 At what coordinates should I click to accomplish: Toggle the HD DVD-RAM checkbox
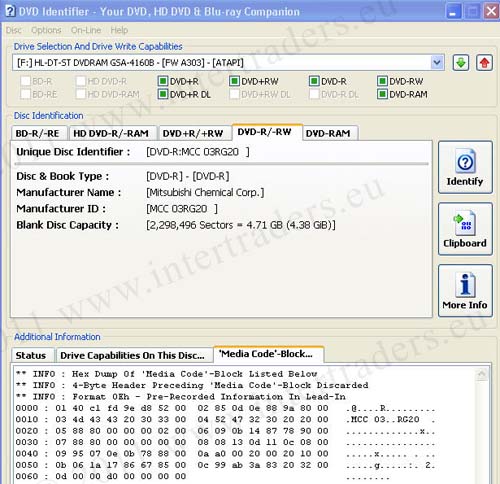[81, 94]
